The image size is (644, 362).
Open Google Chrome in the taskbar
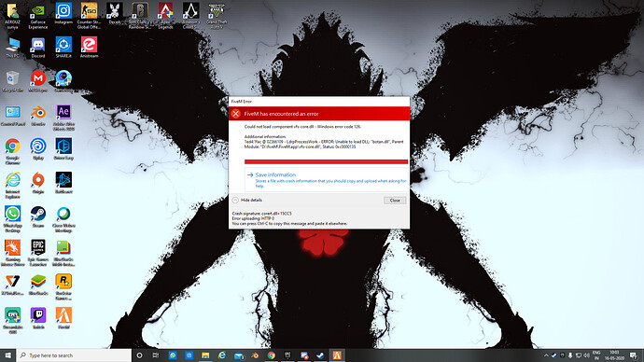click(x=271, y=355)
